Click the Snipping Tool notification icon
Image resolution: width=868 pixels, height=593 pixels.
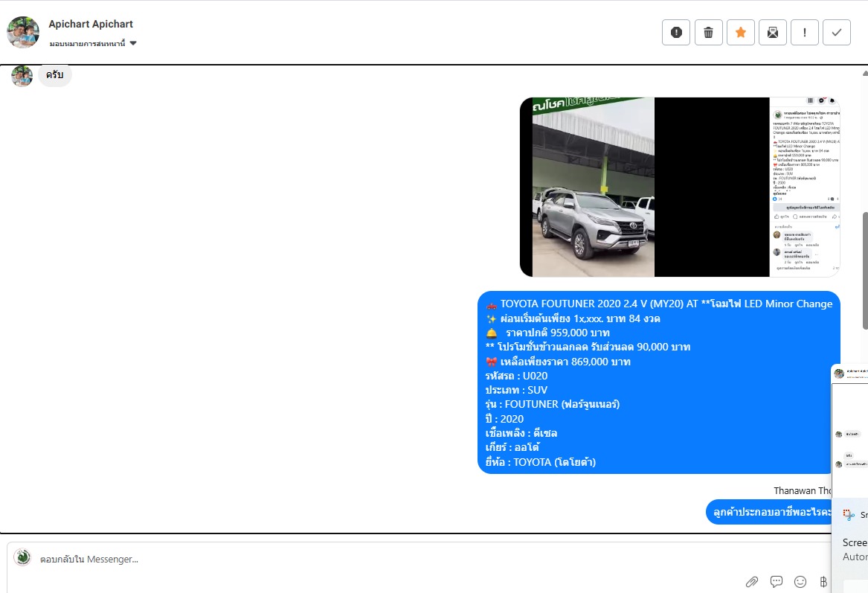(849, 515)
